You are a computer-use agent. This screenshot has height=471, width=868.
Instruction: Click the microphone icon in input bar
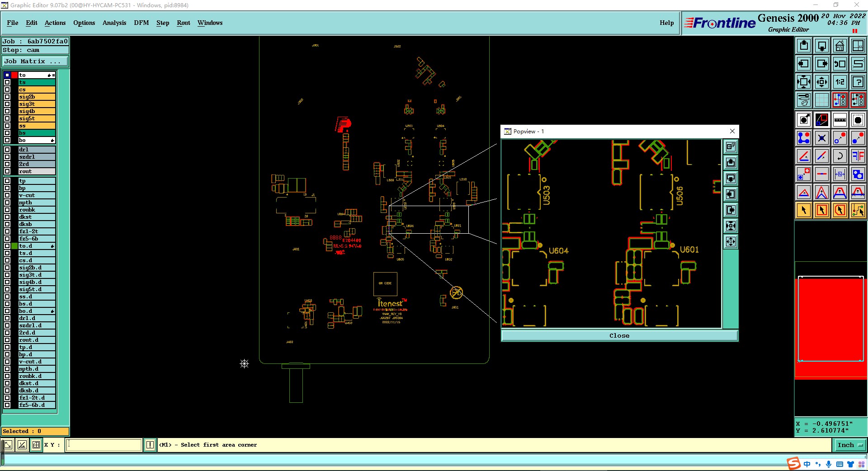pos(829,464)
